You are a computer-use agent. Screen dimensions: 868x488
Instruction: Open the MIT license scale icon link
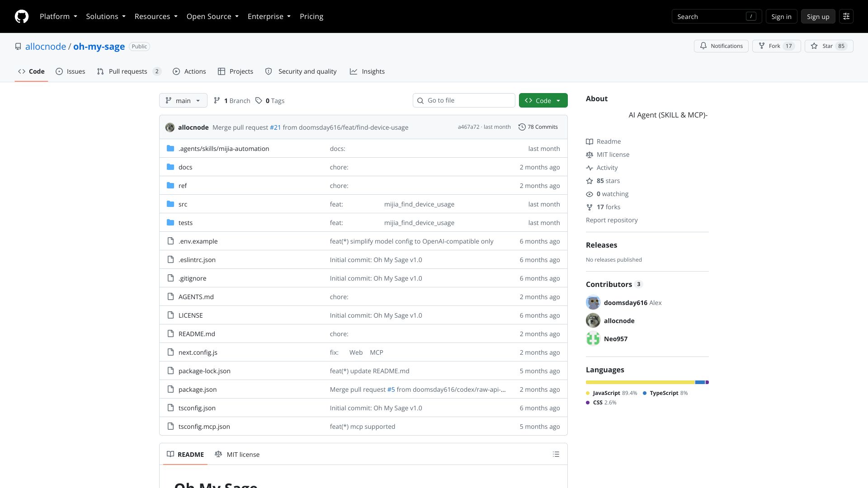coord(590,155)
